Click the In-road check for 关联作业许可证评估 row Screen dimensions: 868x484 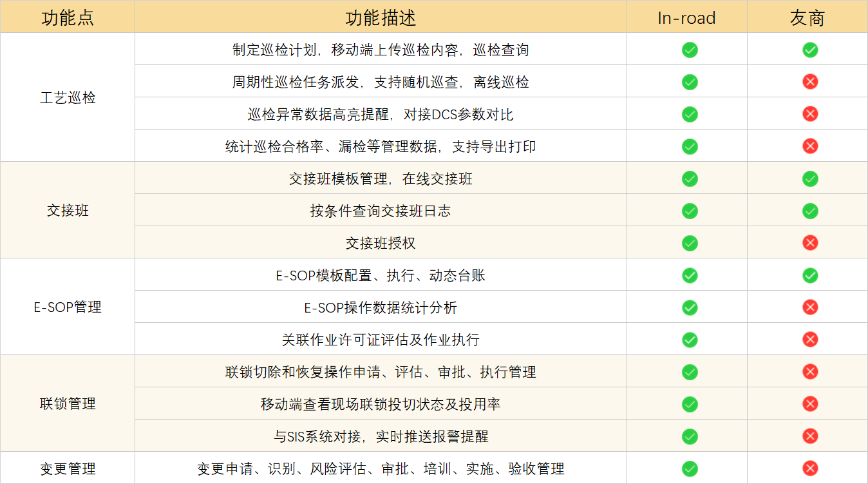pyautogui.click(x=689, y=340)
